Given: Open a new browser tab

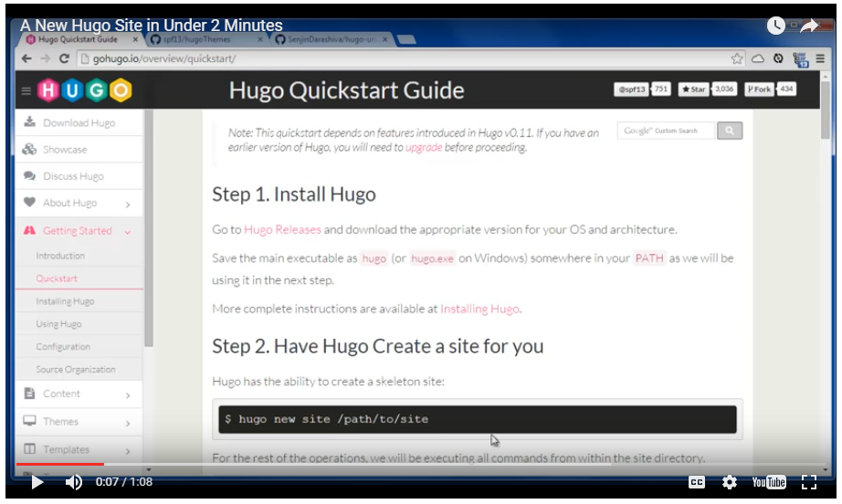Looking at the screenshot, I should [x=406, y=40].
